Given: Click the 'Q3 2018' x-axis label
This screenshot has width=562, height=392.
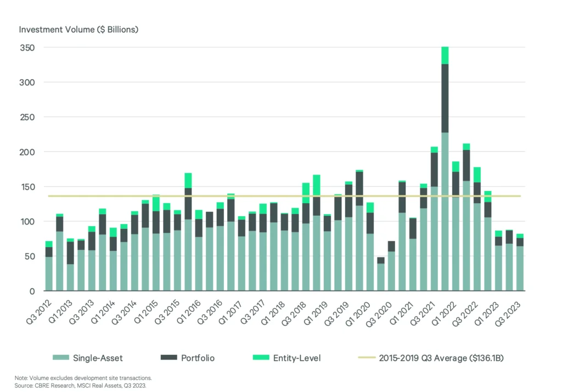Looking at the screenshot, I should (294, 313).
